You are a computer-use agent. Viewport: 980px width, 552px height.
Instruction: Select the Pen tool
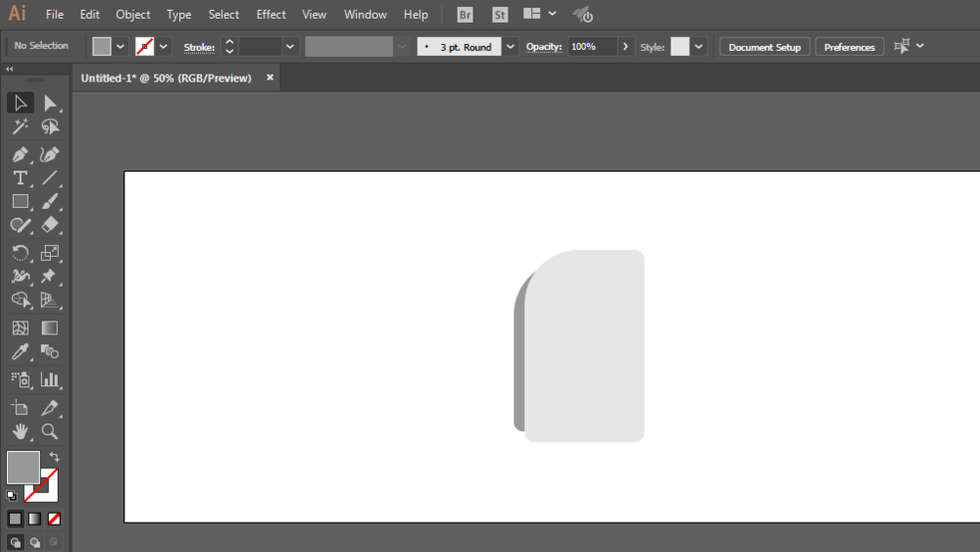point(20,154)
